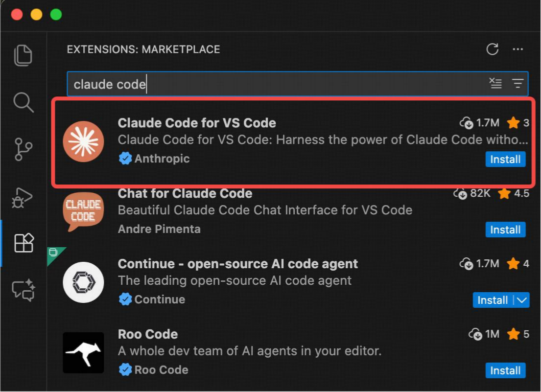Select the Andre Pimenta publisher name

pos(159,229)
